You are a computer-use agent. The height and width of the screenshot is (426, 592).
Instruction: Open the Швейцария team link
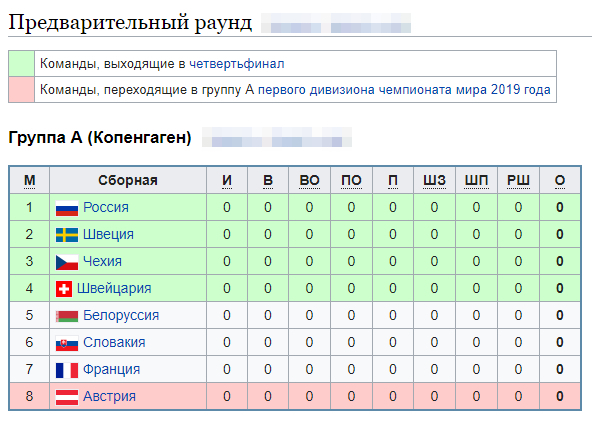coord(114,289)
